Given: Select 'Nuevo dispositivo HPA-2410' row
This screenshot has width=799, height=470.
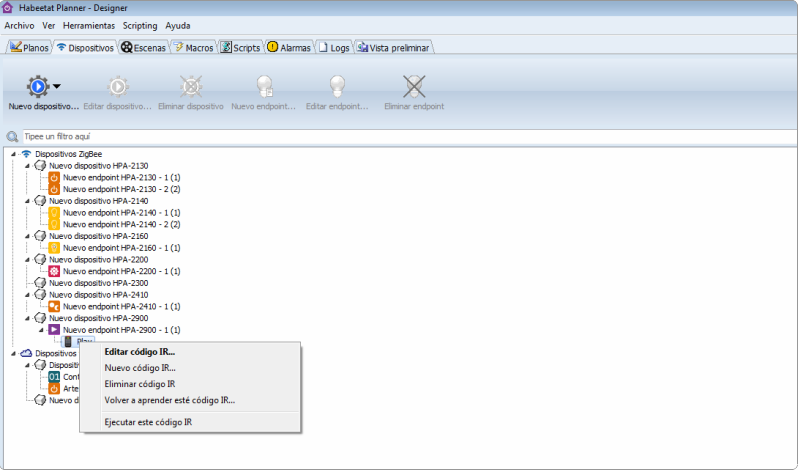Looking at the screenshot, I should [x=98, y=295].
